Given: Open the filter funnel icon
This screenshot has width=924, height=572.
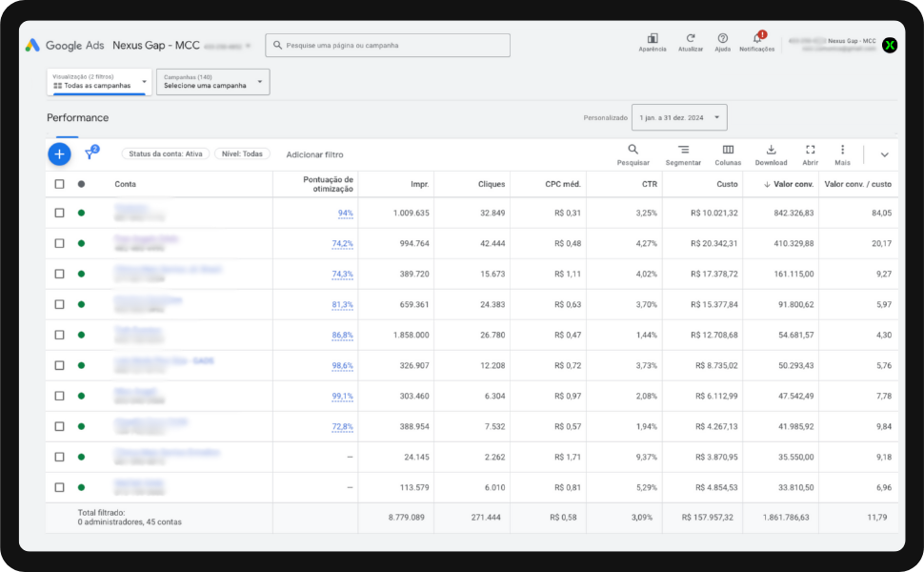Looking at the screenshot, I should pos(90,153).
